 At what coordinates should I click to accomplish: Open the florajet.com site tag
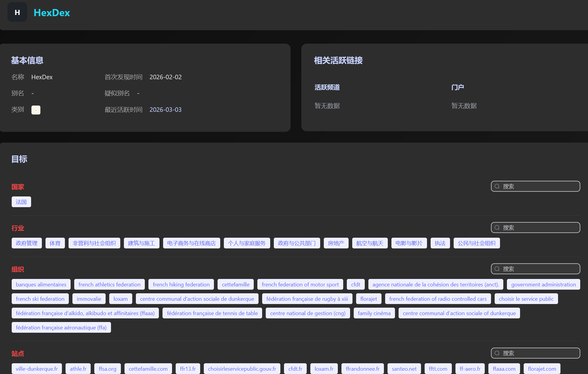click(x=542, y=369)
